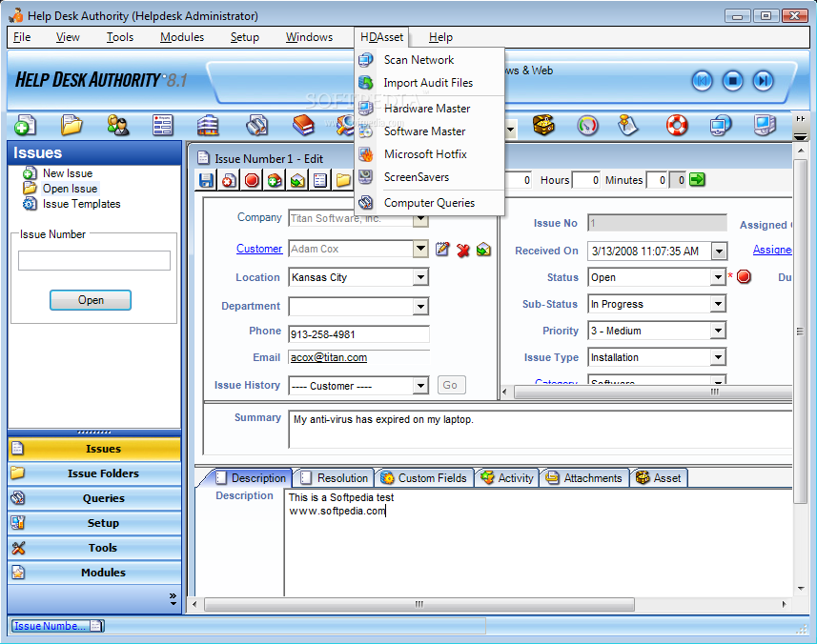Screen dimensions: 817x644
Task: Choose Import Audit Files menu entry
Action: pos(430,83)
